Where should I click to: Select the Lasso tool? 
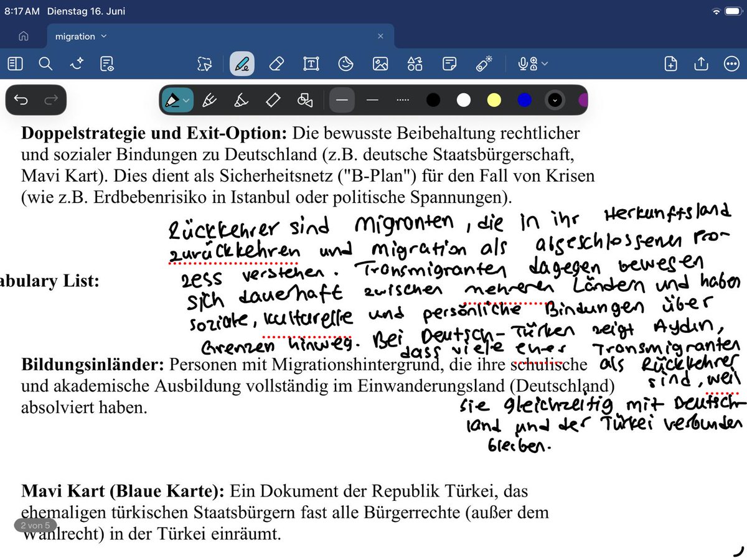205,63
